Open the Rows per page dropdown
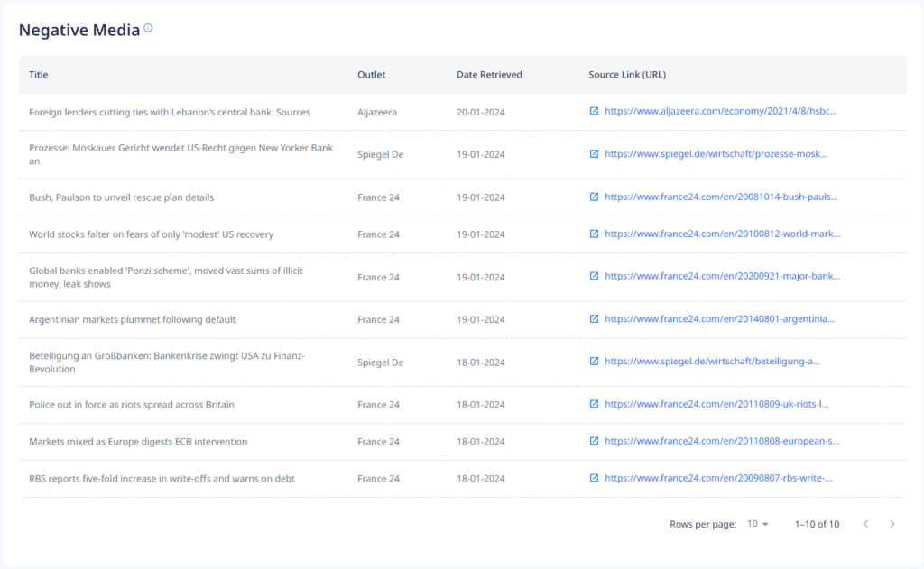 [758, 524]
